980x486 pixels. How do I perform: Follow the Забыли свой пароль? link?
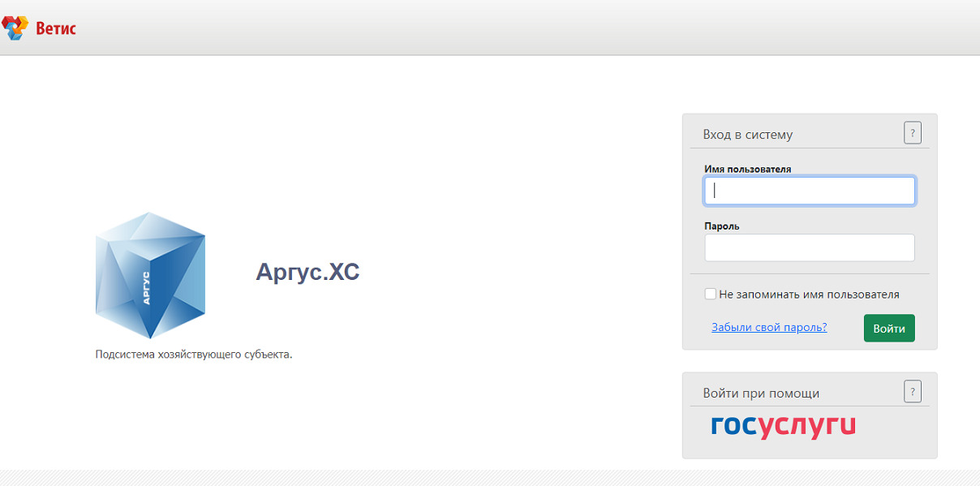point(769,327)
